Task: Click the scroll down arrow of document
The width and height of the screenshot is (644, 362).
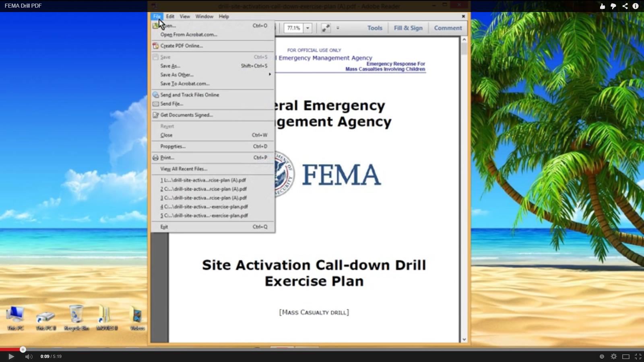Action: click(464, 339)
